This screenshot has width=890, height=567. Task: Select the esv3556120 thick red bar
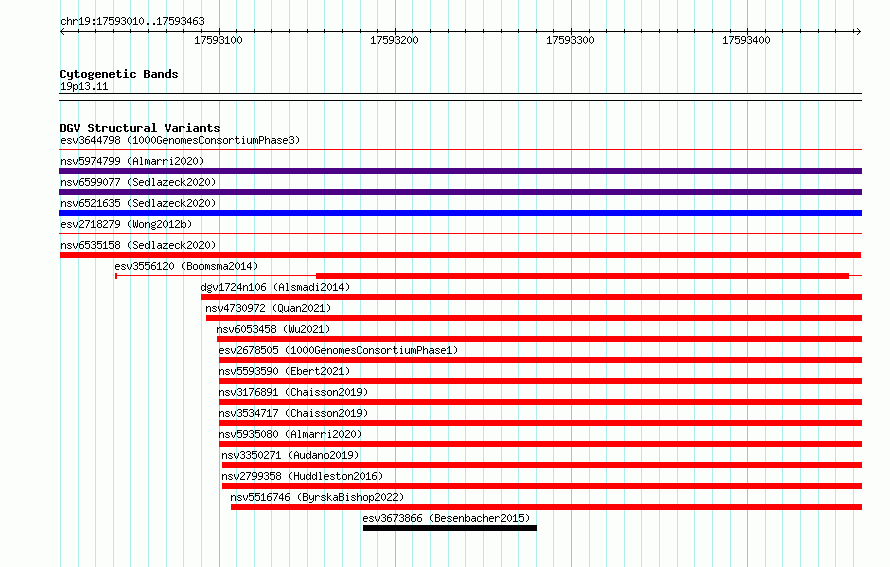pos(582,276)
